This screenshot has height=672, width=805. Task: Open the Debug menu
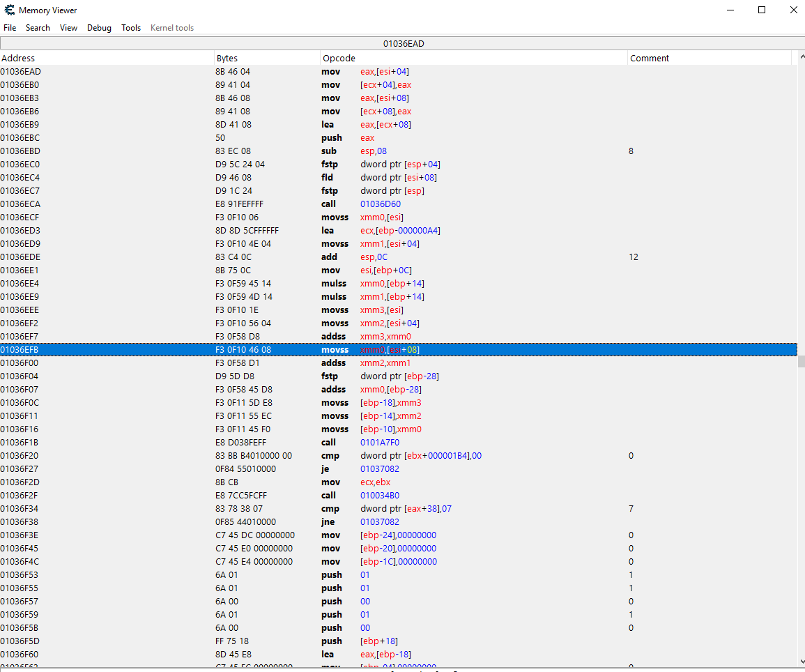point(99,28)
